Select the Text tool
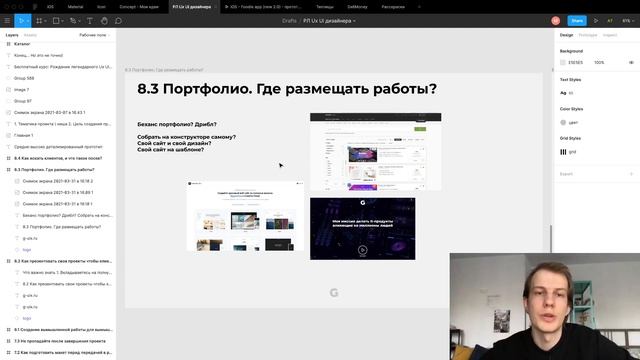The image size is (640, 360). tap(89, 21)
